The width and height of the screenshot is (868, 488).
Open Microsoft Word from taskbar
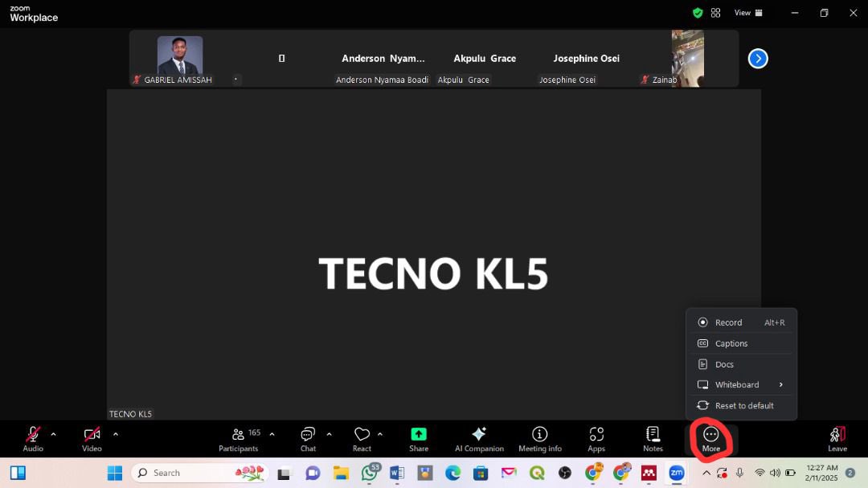[x=397, y=473]
